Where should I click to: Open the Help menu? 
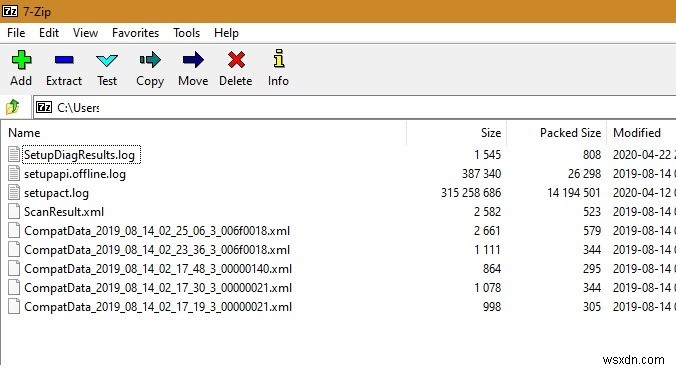click(226, 33)
